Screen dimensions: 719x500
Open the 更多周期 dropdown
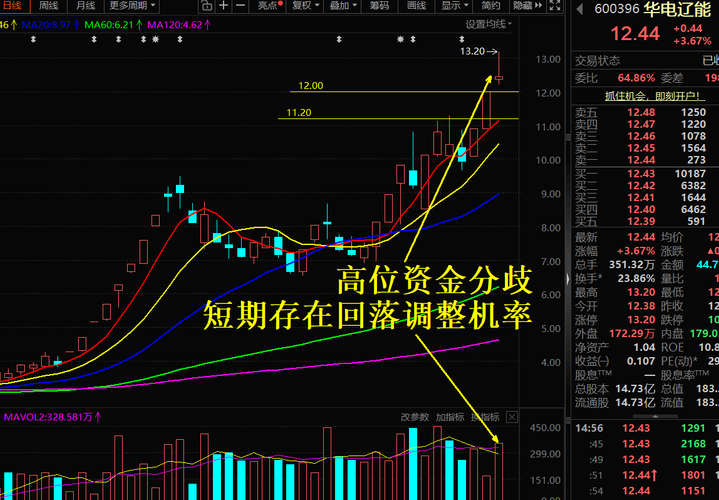point(132,6)
